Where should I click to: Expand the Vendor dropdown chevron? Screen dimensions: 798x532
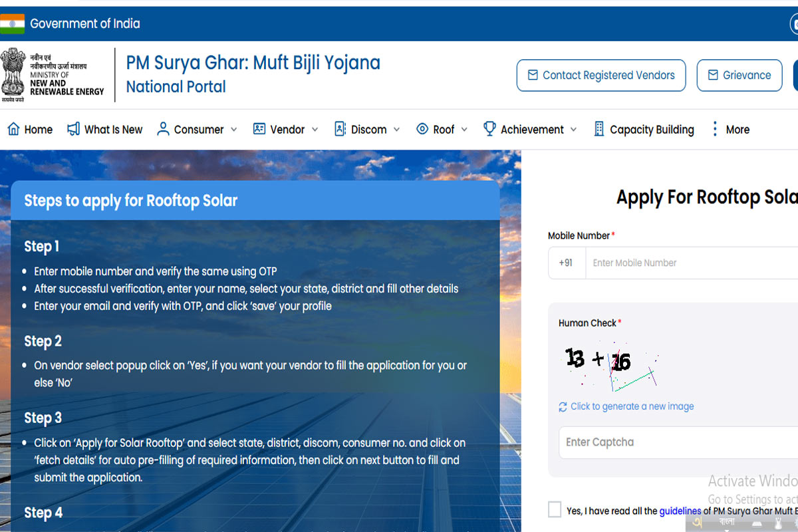click(x=315, y=130)
